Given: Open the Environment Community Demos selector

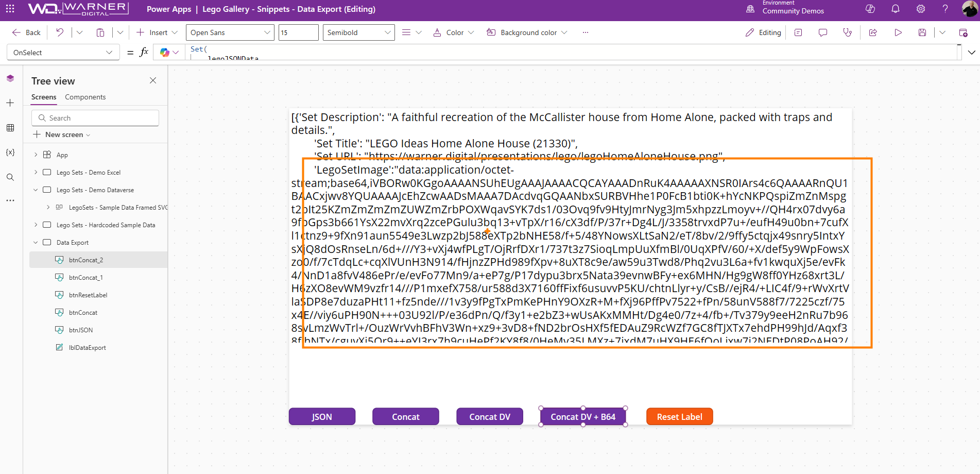Looking at the screenshot, I should coord(785,8).
